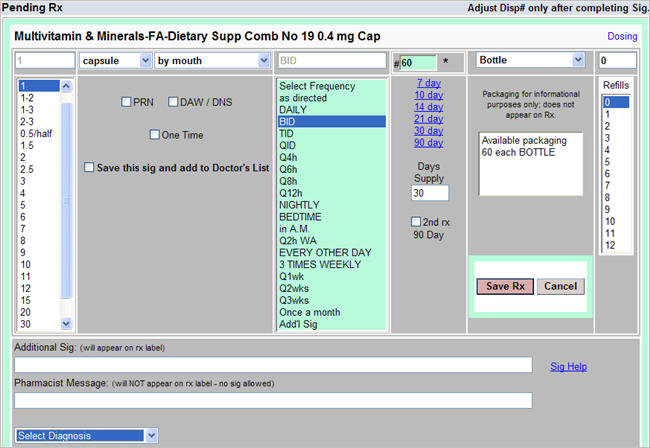
Task: Check the PRN checkbox
Action: point(126,102)
